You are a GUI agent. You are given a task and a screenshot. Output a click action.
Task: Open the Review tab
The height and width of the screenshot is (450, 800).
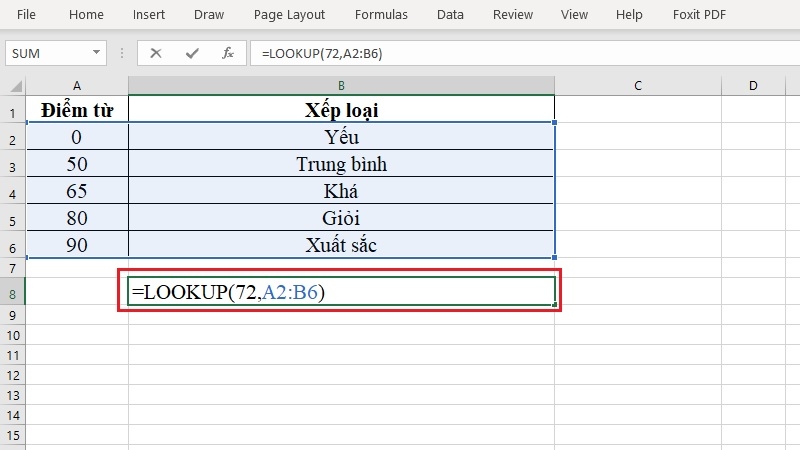513,15
